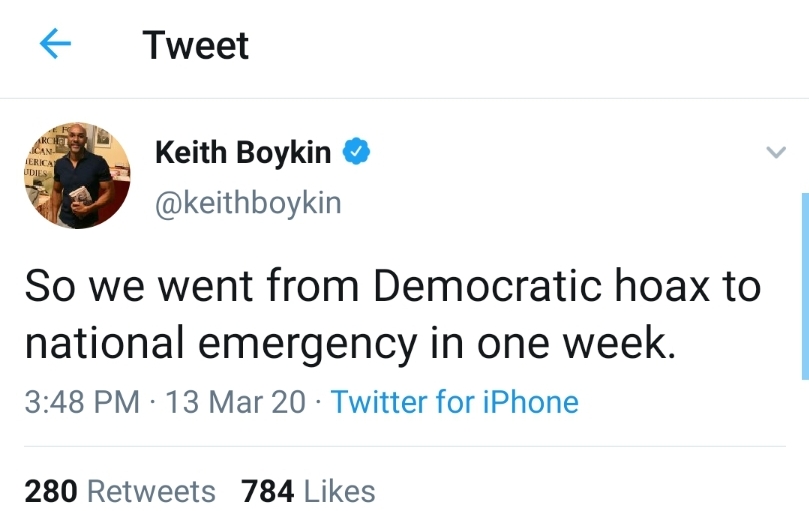Click the Retweets label
Image resolution: width=809 pixels, height=511 pixels.
pyautogui.click(x=151, y=491)
